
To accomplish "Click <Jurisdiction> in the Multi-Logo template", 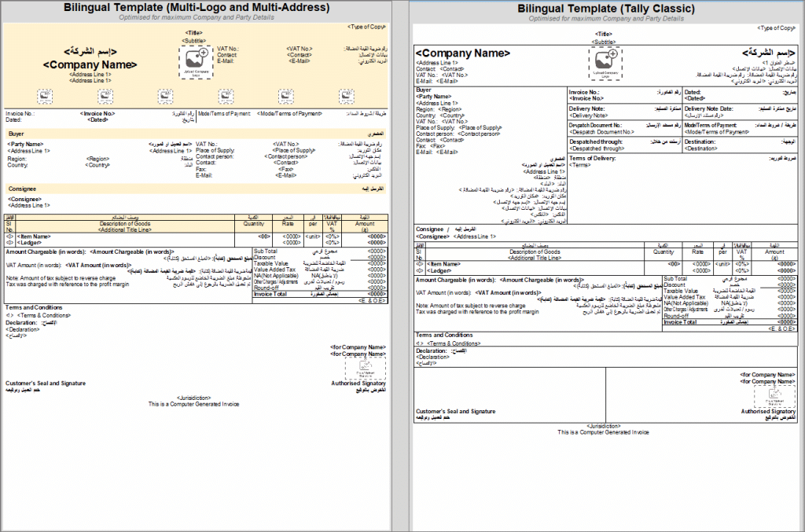I will click(x=193, y=398).
